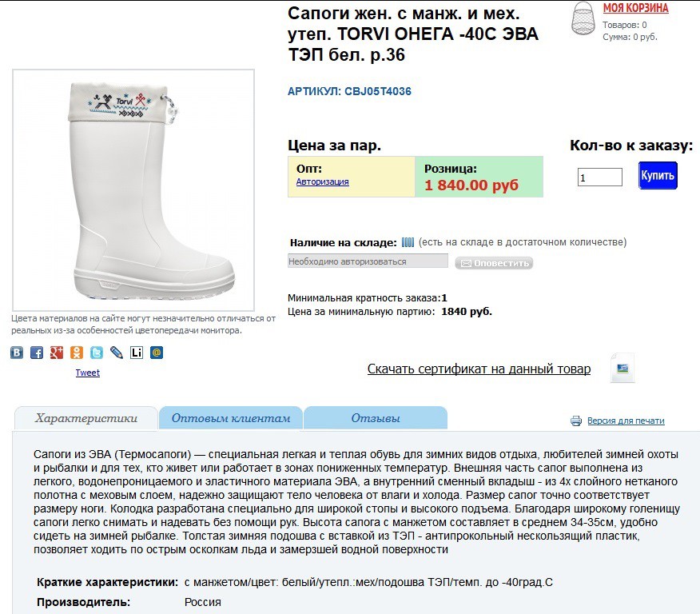
Task: Click the Купить button
Action: click(x=658, y=176)
